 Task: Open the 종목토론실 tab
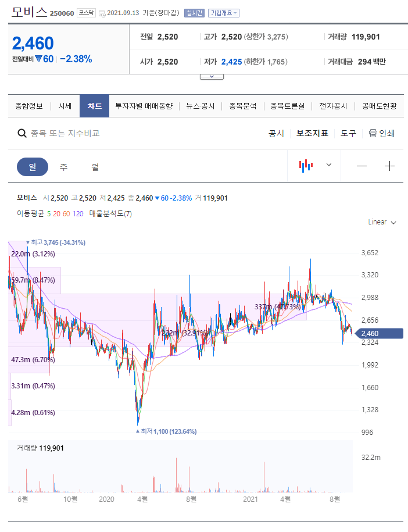(x=287, y=106)
